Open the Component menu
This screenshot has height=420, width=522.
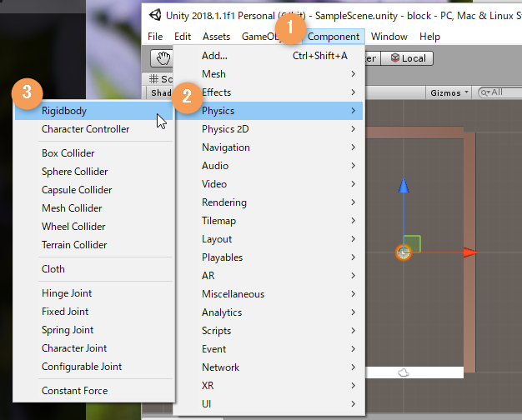click(334, 37)
